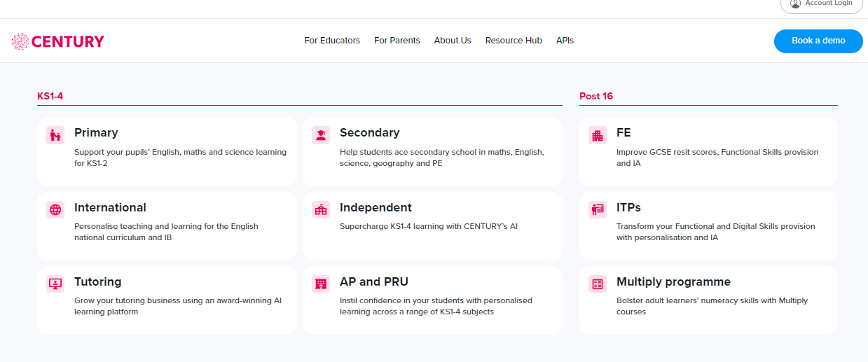
Task: Click the Tutoring screen icon
Action: coord(55,284)
